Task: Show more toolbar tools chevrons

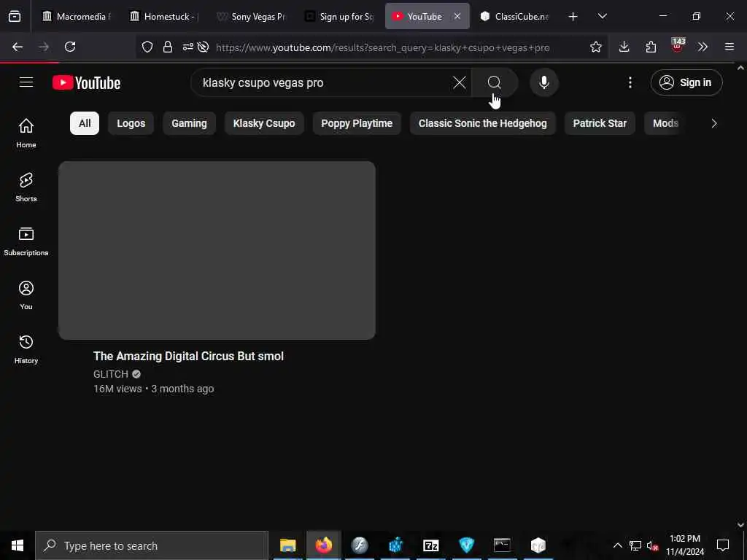Action: pos(703,47)
